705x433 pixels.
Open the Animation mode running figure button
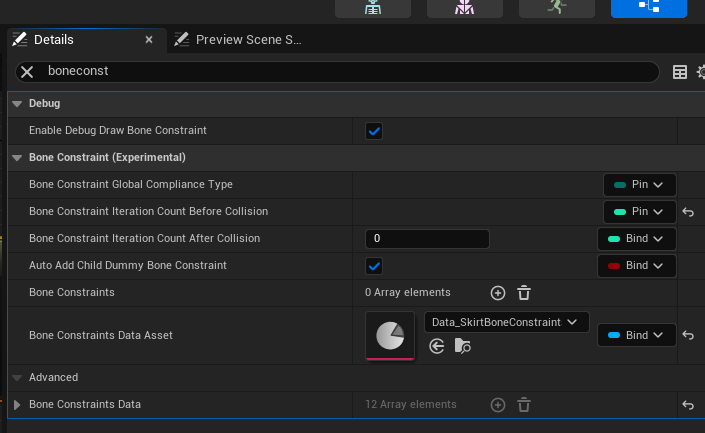coord(557,8)
